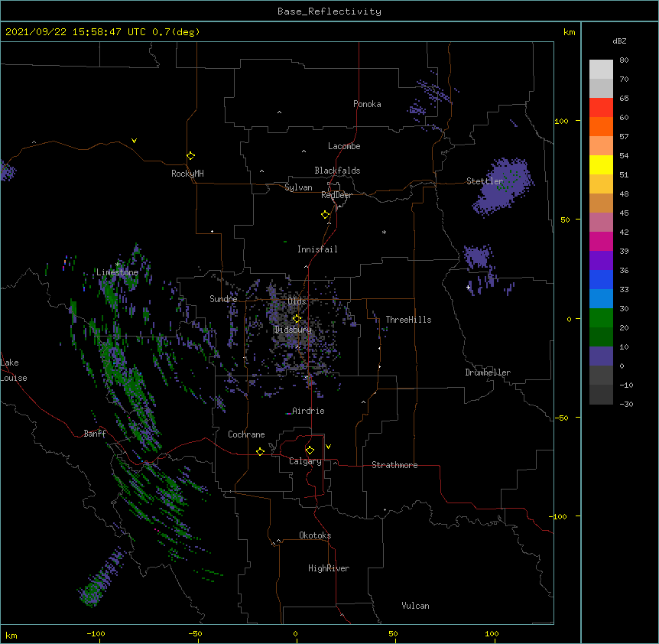
Task: Select the 33 dBZ blue color swatch
Action: click(x=601, y=298)
